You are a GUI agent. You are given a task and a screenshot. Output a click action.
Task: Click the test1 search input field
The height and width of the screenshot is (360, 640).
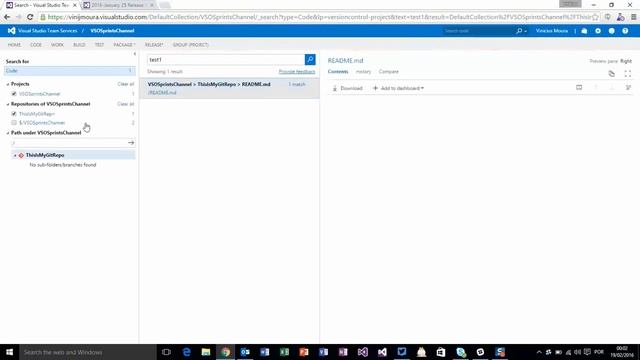(226, 60)
